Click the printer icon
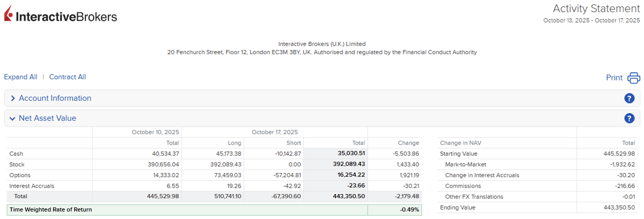 pos(633,78)
